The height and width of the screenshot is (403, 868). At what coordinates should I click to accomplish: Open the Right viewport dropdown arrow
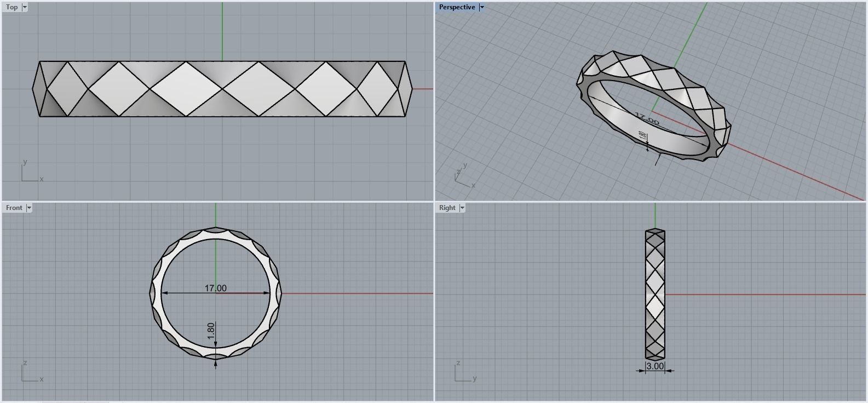pyautogui.click(x=462, y=208)
